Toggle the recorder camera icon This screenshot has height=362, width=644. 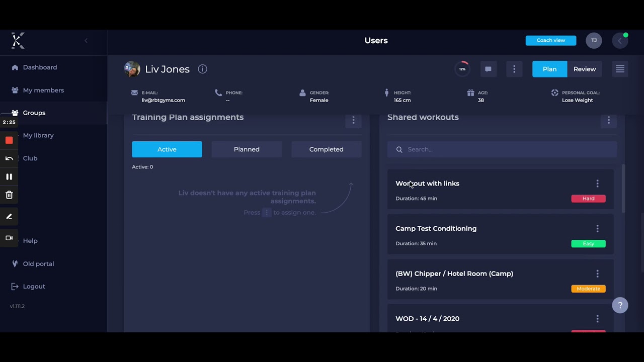click(x=9, y=238)
